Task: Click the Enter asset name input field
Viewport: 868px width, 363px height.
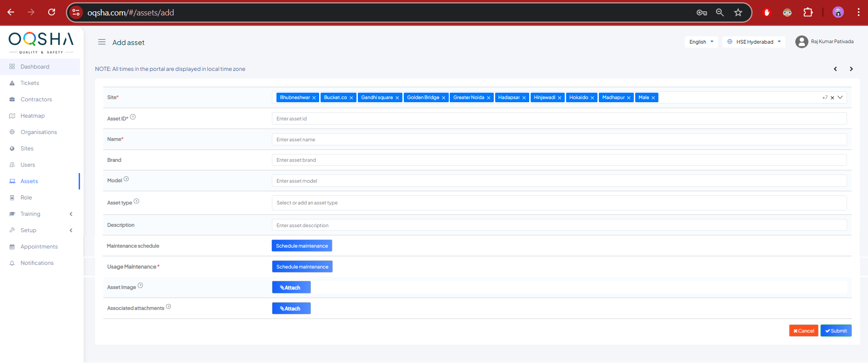Action: click(559, 139)
